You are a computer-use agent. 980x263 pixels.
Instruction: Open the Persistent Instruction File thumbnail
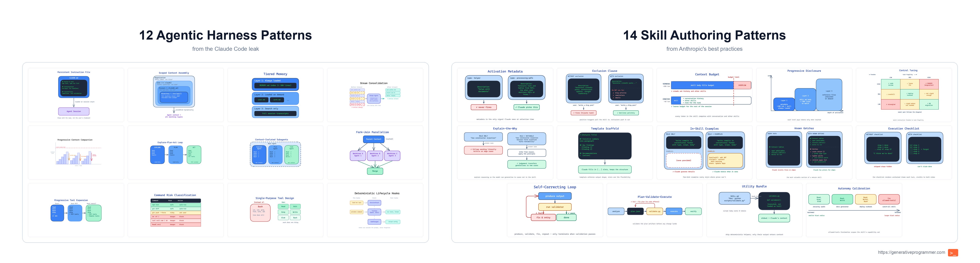point(76,95)
